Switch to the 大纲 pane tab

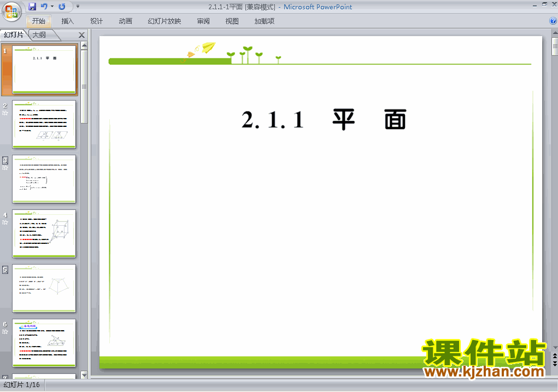pyautogui.click(x=39, y=35)
